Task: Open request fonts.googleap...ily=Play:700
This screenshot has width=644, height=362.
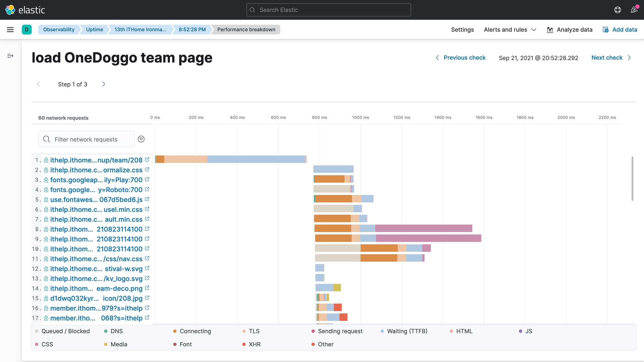Action: pyautogui.click(x=96, y=180)
